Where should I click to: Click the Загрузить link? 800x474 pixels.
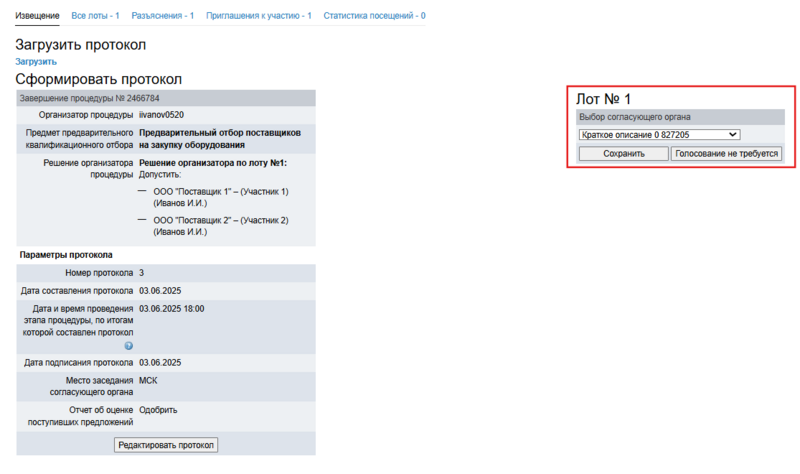click(x=36, y=61)
